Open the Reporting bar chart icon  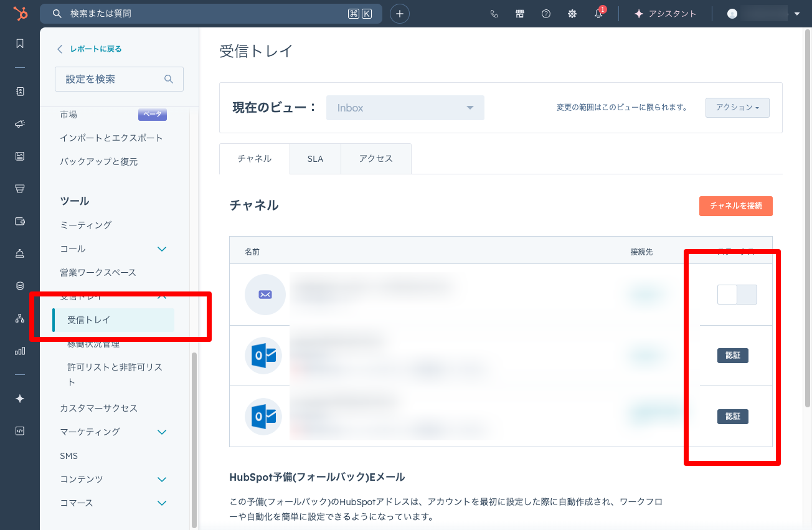(x=20, y=351)
